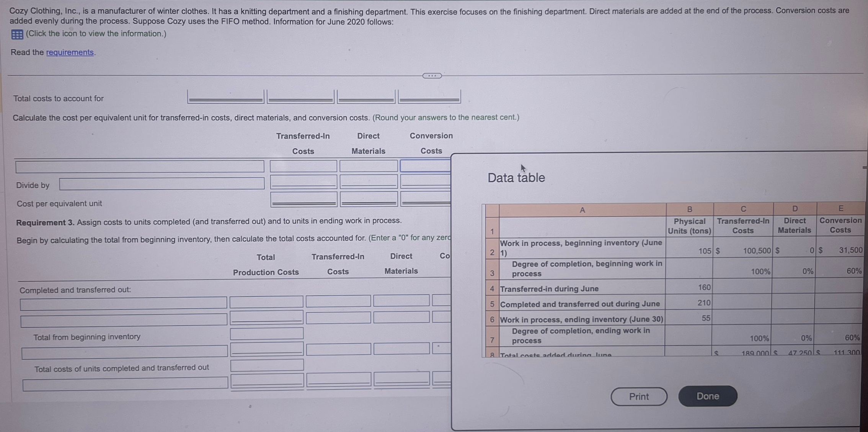Screen dimensions: 868x432
Task: Click Transferred-In Costs cost per equivalent unit field
Action: 303,199
